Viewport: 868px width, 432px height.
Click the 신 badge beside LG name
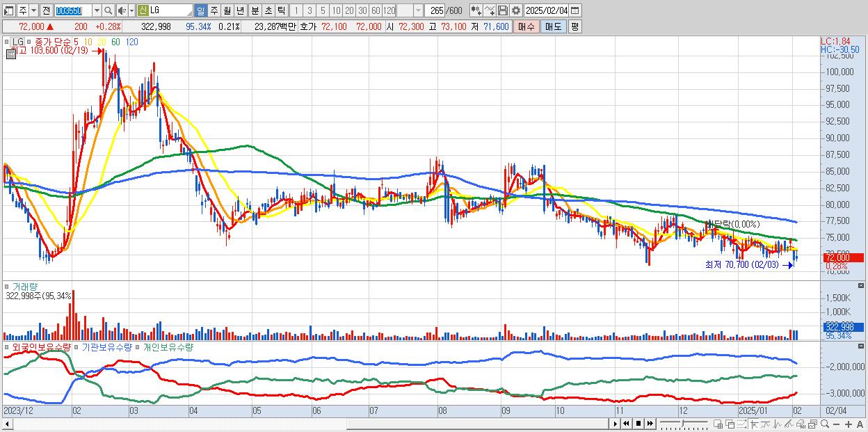tap(143, 10)
